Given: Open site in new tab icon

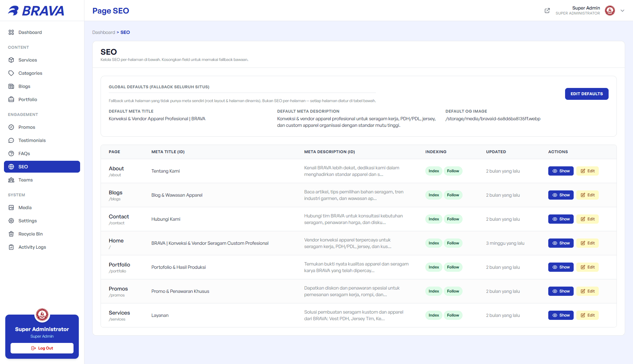Looking at the screenshot, I should (547, 11).
